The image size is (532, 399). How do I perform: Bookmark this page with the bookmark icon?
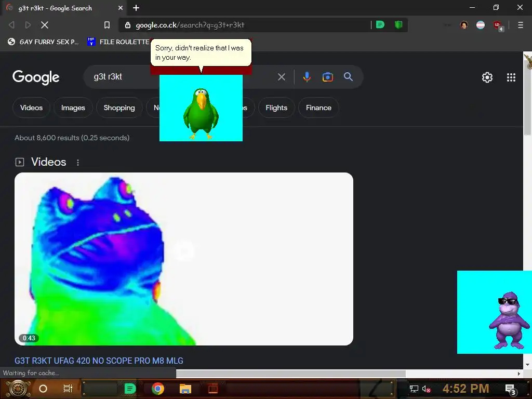107,25
